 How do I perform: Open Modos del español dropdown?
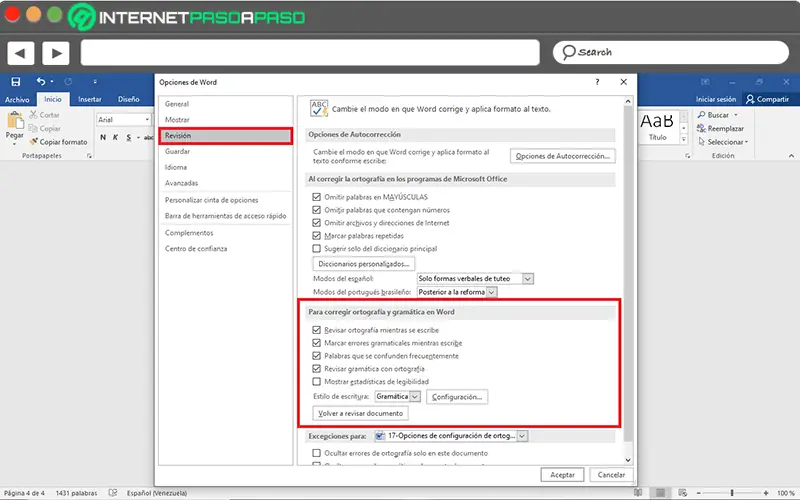coord(528,279)
